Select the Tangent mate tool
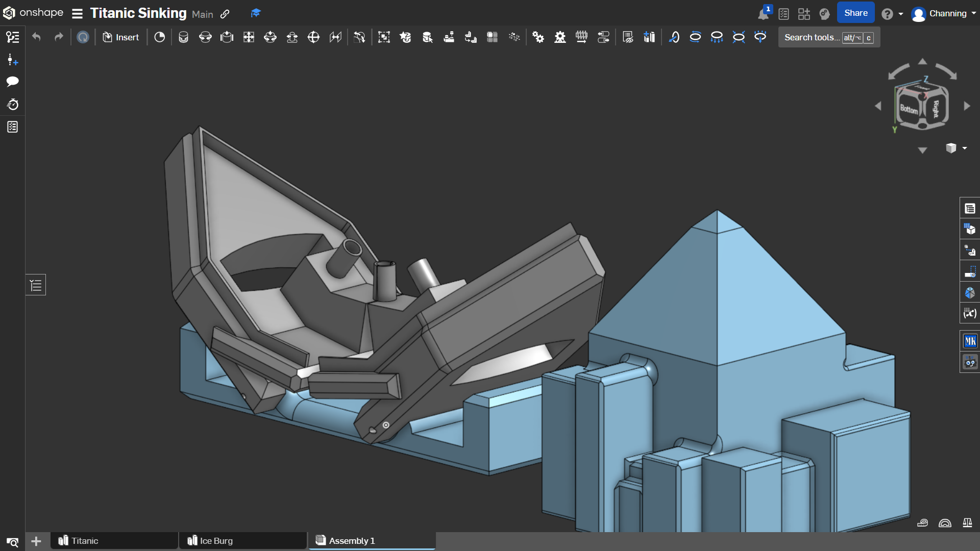Image resolution: width=980 pixels, height=551 pixels. coord(359,37)
